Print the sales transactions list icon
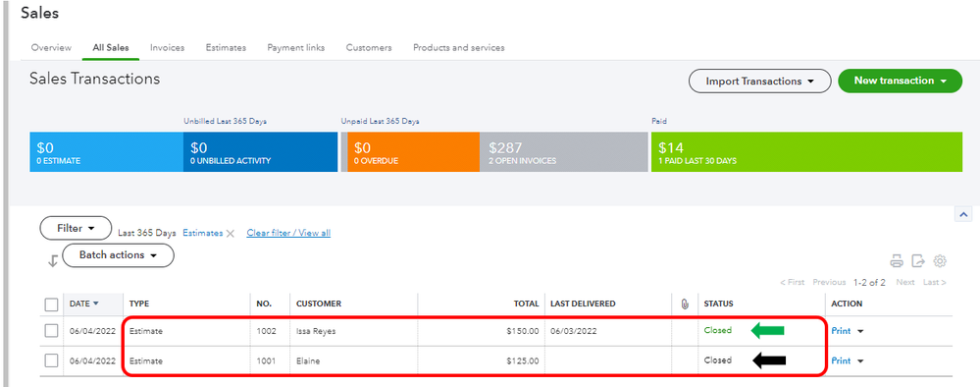Screen dimensions: 980x387 tap(897, 261)
